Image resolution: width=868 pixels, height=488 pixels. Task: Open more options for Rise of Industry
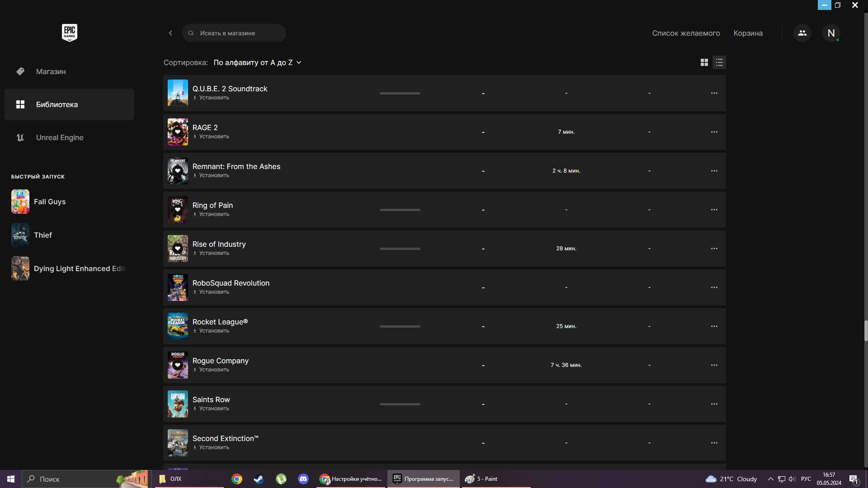pyautogui.click(x=714, y=249)
